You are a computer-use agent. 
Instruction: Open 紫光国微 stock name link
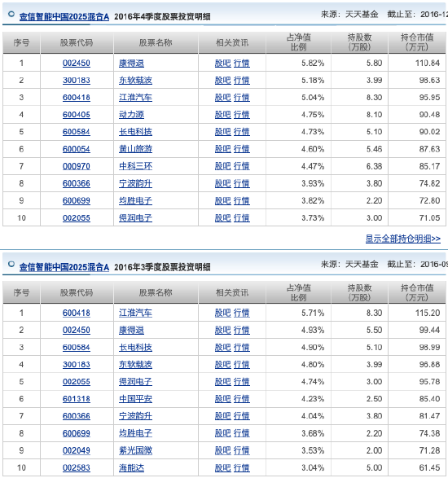[x=135, y=450]
